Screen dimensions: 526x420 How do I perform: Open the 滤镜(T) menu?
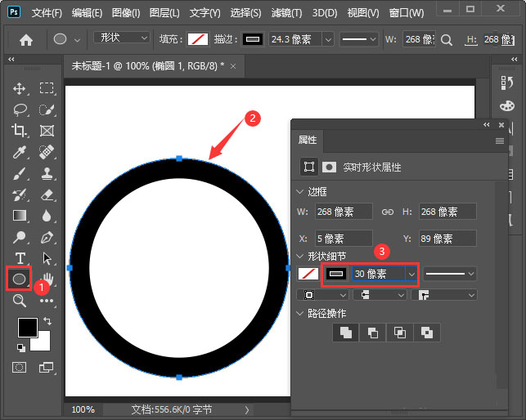pyautogui.click(x=285, y=13)
